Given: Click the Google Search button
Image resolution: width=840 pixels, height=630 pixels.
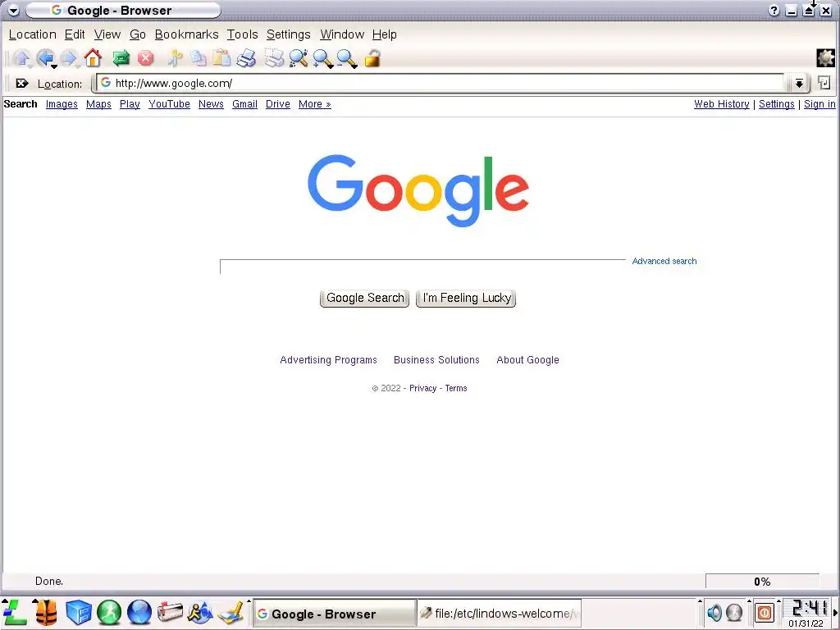Looking at the screenshot, I should (364, 298).
